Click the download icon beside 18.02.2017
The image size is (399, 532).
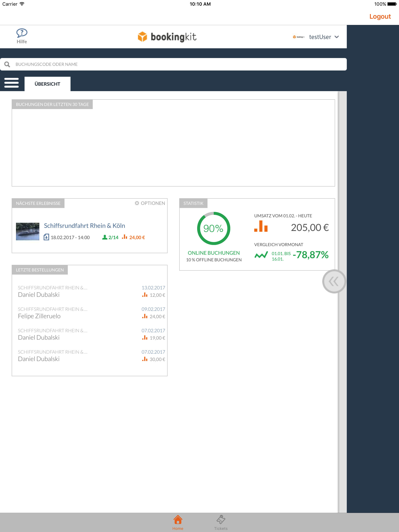coord(46,237)
